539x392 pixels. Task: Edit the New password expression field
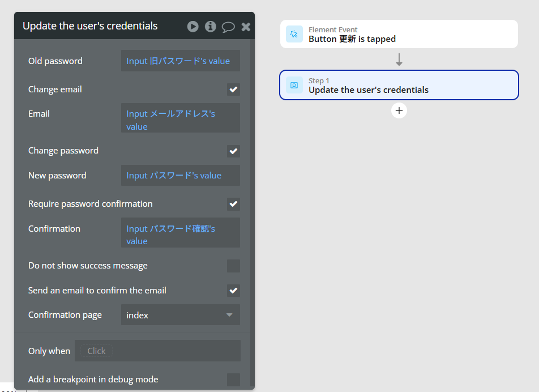click(x=181, y=176)
